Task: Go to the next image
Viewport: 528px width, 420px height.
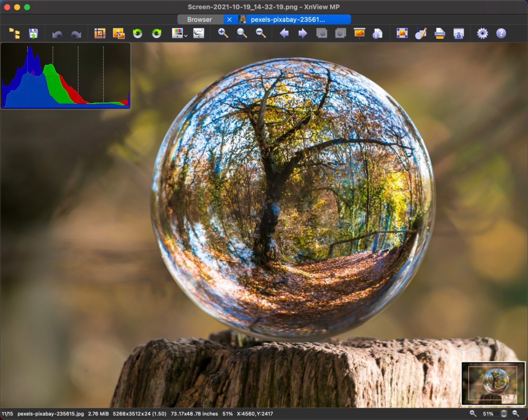Action: click(x=303, y=34)
